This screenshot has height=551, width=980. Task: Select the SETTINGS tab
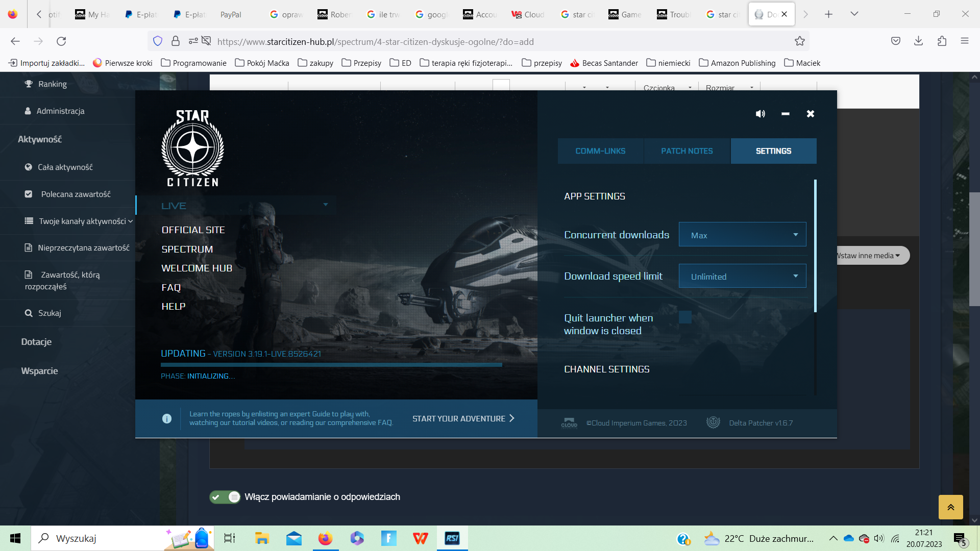(774, 151)
